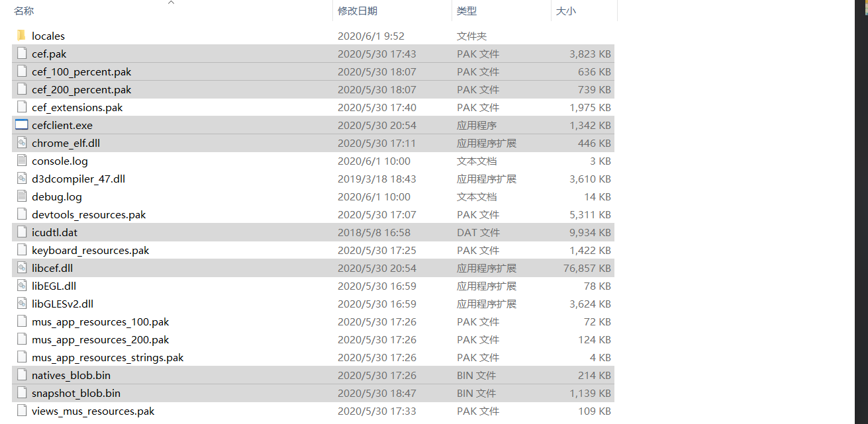Viewport: 868px width, 424px height.
Task: Select the devtools_resources.pak file name
Action: point(89,214)
